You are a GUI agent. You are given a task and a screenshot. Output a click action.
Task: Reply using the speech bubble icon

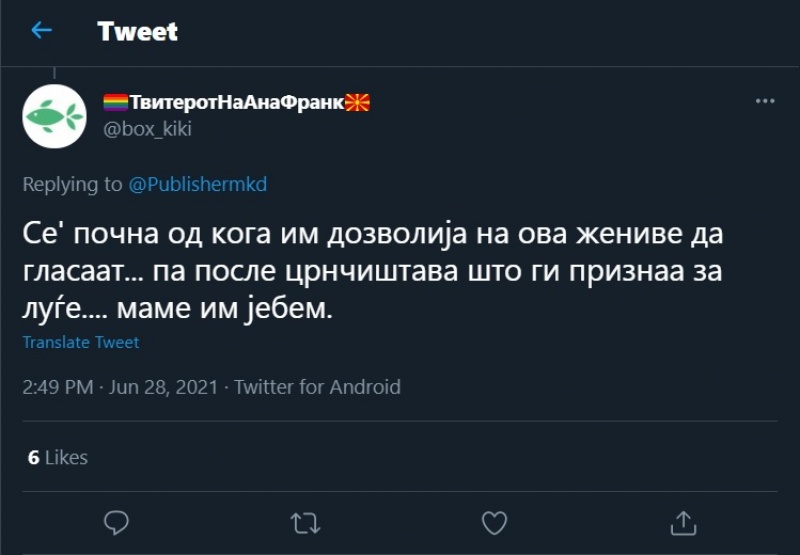[116, 522]
